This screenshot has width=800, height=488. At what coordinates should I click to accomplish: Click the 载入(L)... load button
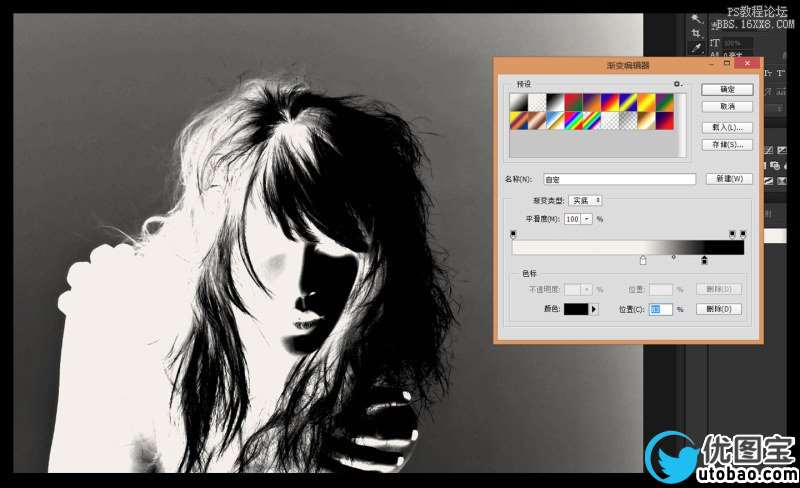pyautogui.click(x=727, y=128)
